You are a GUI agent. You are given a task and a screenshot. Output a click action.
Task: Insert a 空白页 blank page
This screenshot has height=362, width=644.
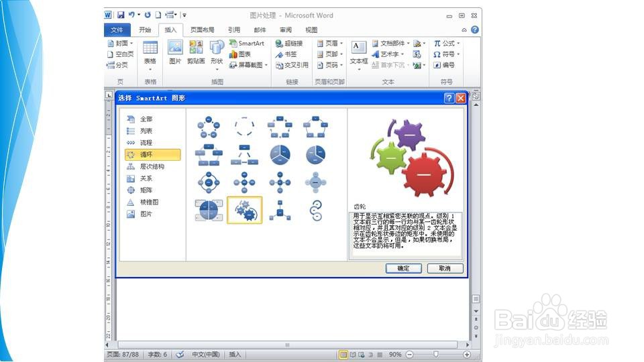click(120, 54)
